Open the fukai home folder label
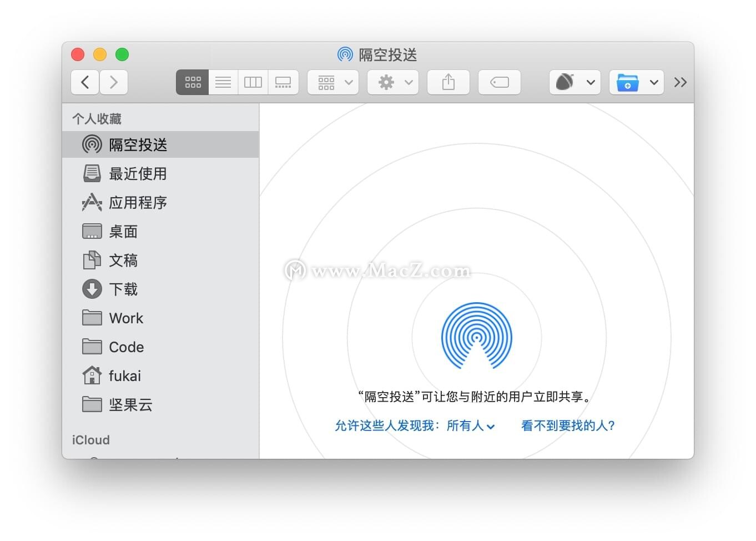Viewport: 756px width, 541px height. pyautogui.click(x=125, y=375)
